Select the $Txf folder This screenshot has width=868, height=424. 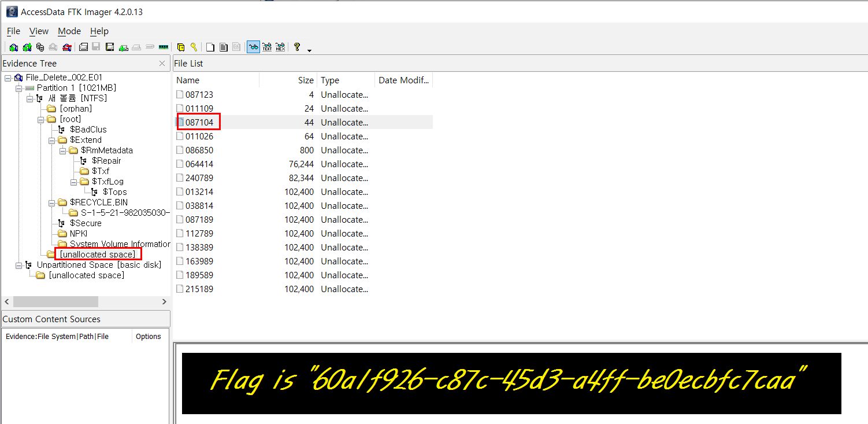(x=100, y=171)
